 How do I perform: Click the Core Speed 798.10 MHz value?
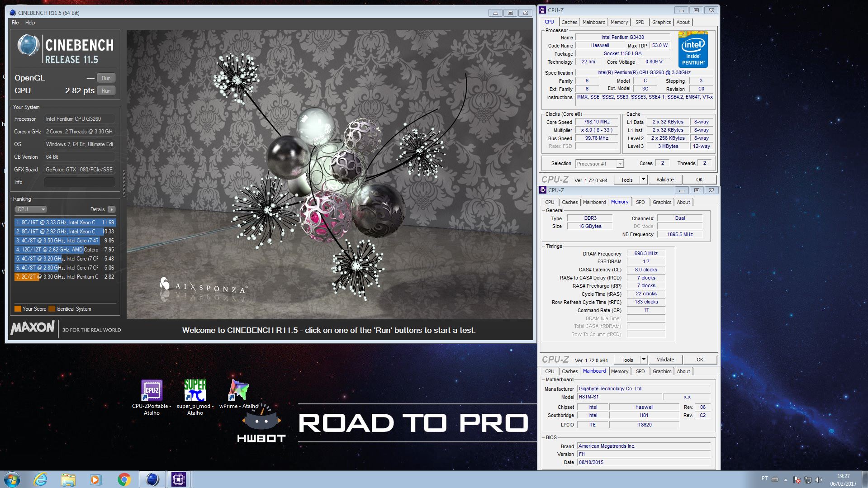point(597,122)
